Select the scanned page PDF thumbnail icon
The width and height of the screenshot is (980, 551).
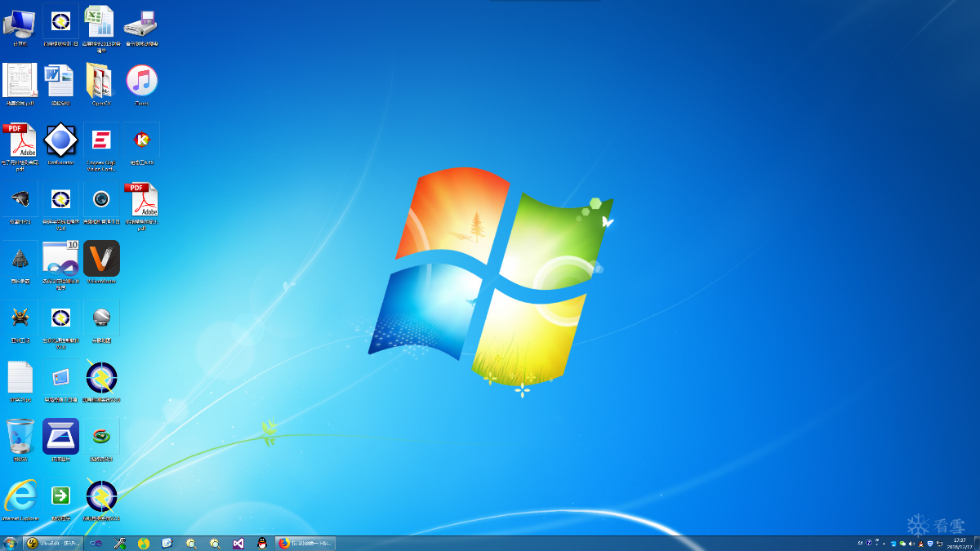click(x=20, y=85)
